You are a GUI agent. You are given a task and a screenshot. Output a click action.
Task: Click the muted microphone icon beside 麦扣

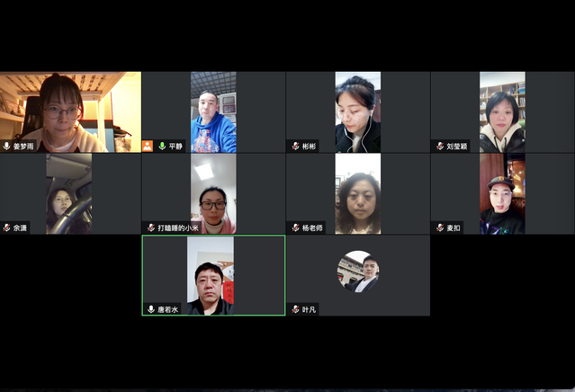[x=440, y=227]
